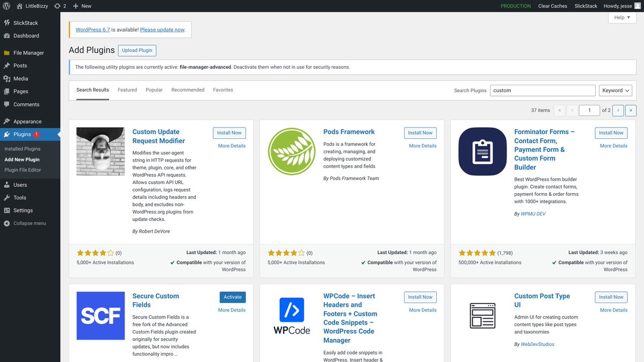Expand the Help panel
The width and height of the screenshot is (644, 362).
[622, 18]
